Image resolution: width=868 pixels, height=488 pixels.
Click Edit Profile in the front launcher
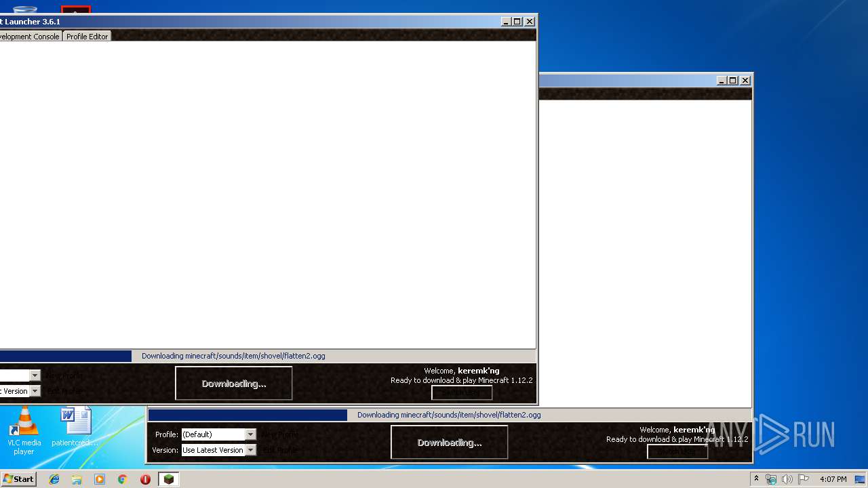click(x=64, y=391)
